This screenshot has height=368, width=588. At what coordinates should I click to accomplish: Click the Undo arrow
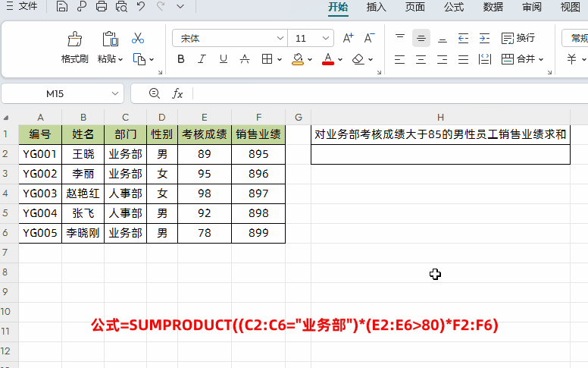pos(141,6)
